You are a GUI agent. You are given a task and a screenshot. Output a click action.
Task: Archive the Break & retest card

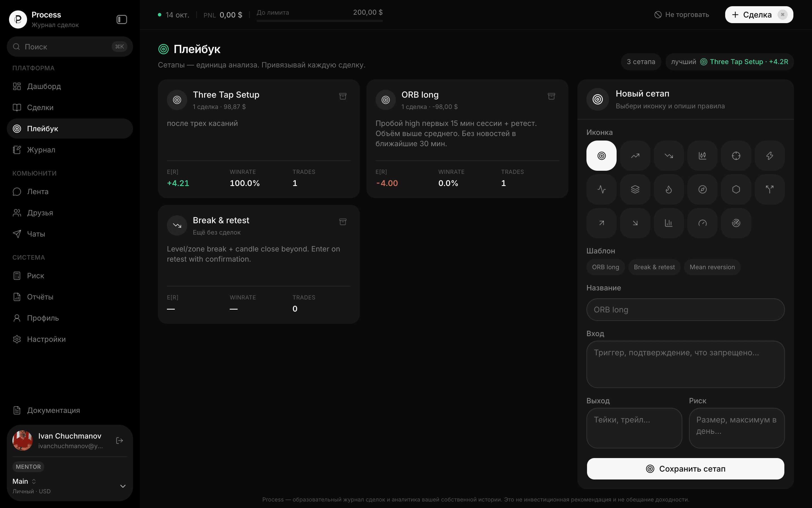click(x=343, y=222)
